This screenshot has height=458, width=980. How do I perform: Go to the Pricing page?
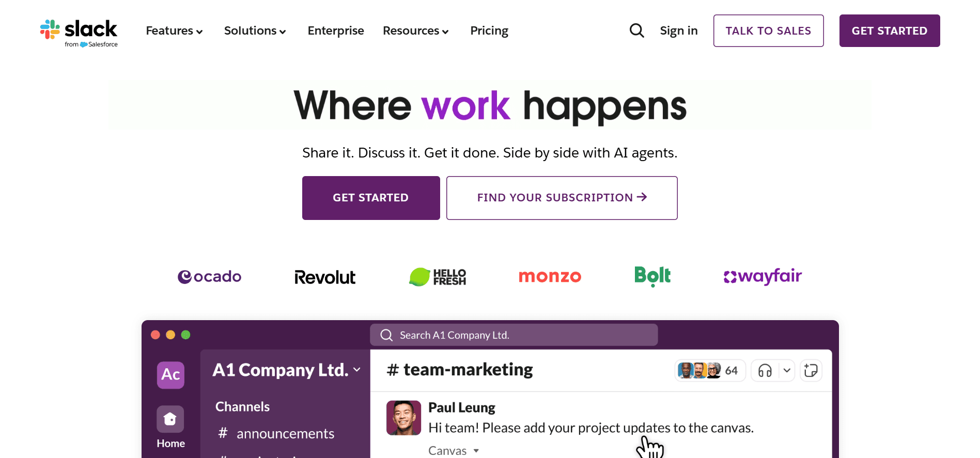pyautogui.click(x=489, y=30)
